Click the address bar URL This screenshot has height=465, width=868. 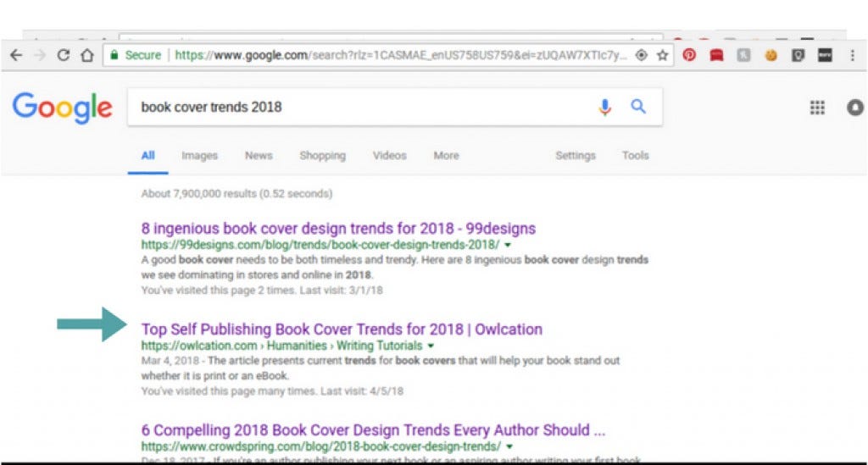click(401, 55)
